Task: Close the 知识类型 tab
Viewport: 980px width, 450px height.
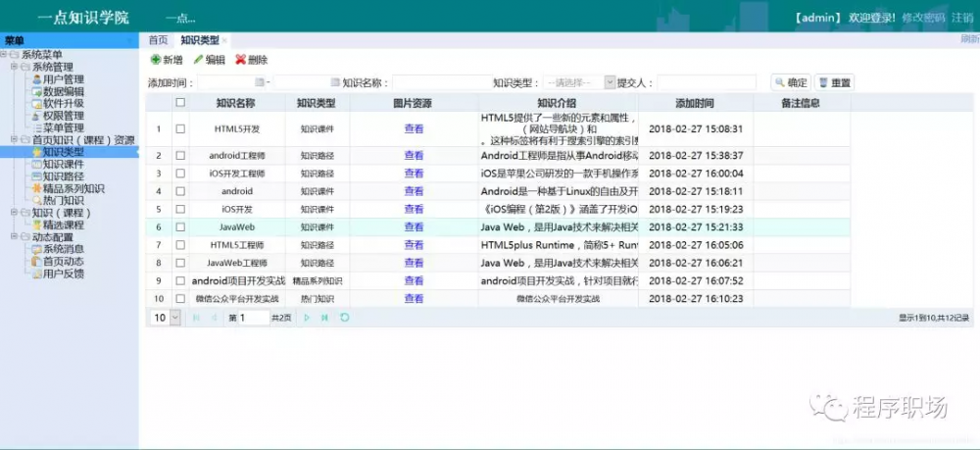Action: pos(224,40)
